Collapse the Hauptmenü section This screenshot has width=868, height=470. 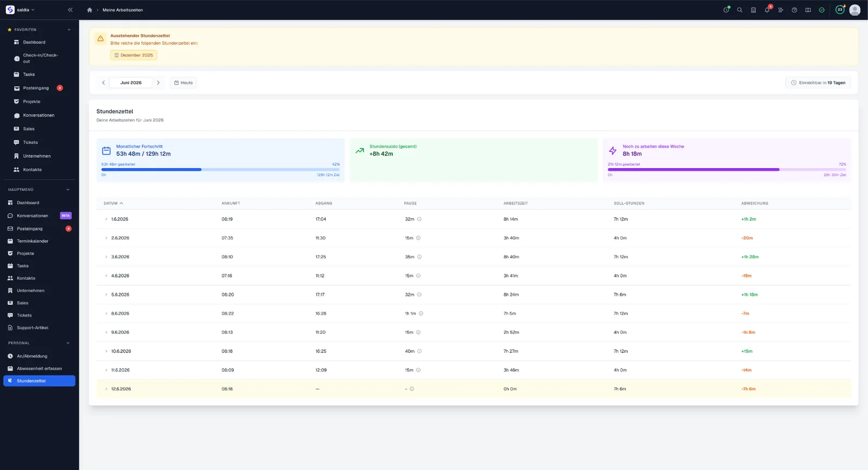click(68, 190)
